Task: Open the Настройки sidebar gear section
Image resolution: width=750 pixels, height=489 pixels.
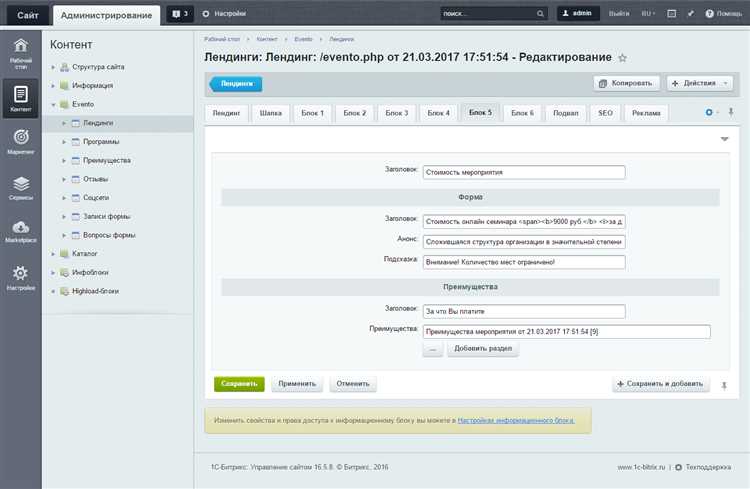Action: tap(21, 278)
